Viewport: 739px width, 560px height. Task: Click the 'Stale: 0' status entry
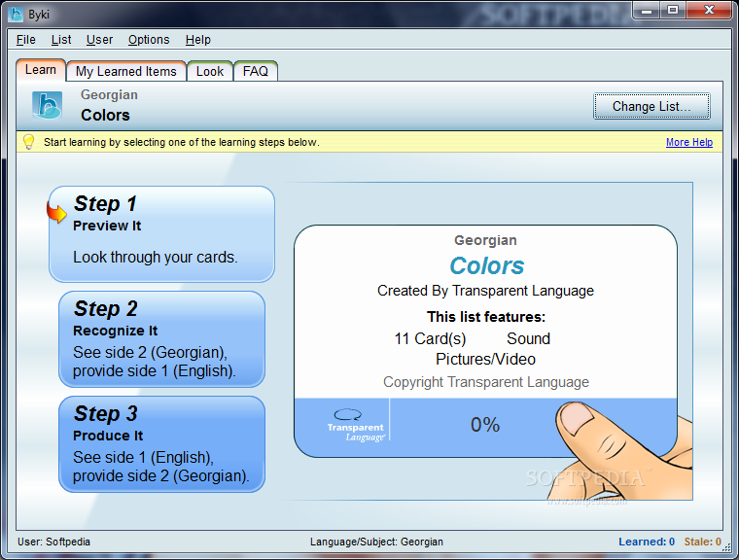click(x=703, y=542)
